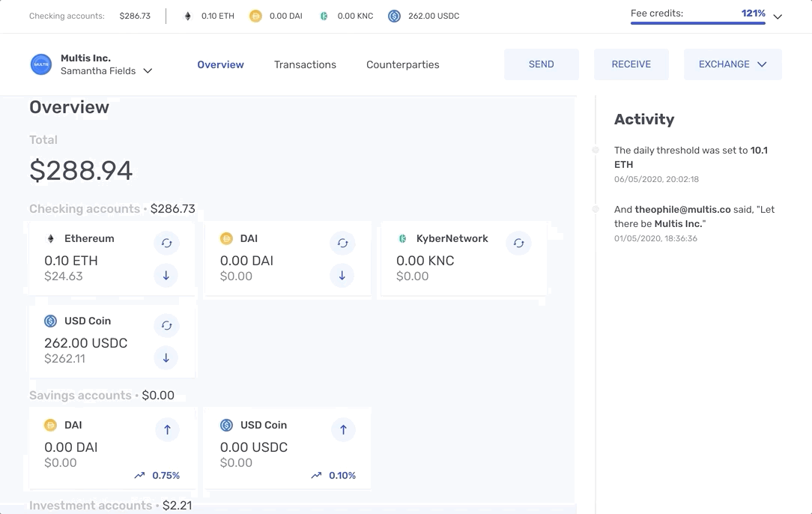The height and width of the screenshot is (514, 812).
Task: Click the RECEIVE button
Action: [631, 64]
